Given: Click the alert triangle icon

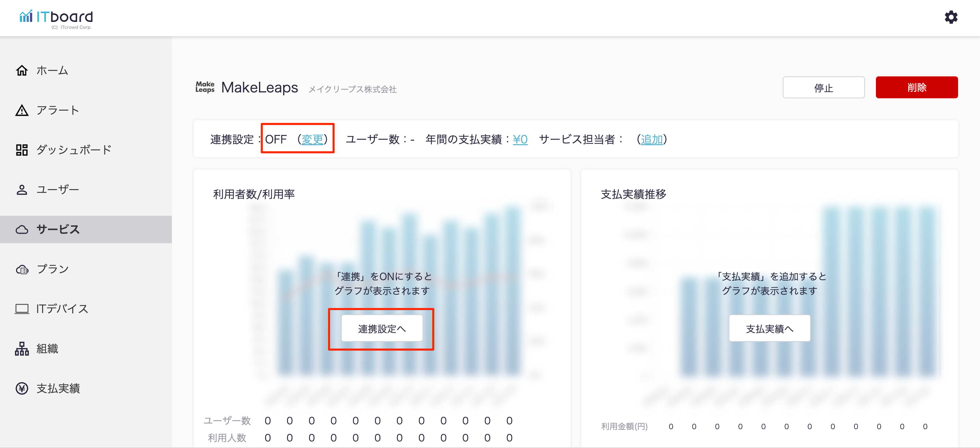Looking at the screenshot, I should (22, 110).
